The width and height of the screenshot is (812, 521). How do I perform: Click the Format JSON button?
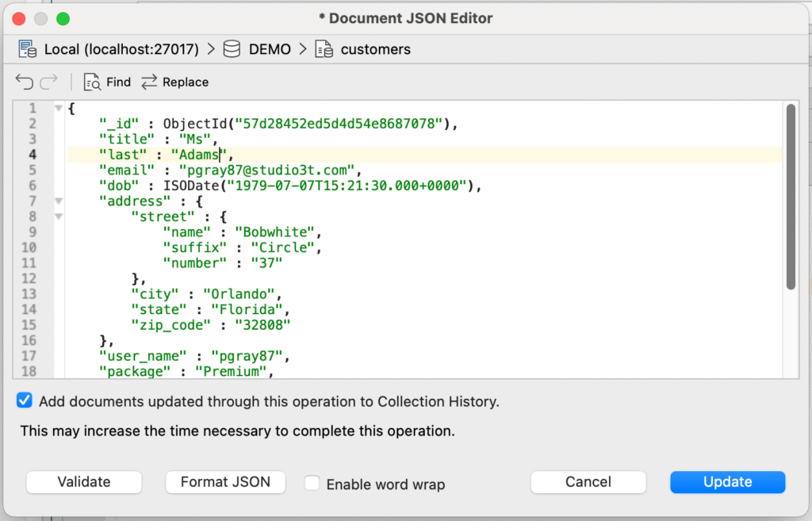click(225, 482)
